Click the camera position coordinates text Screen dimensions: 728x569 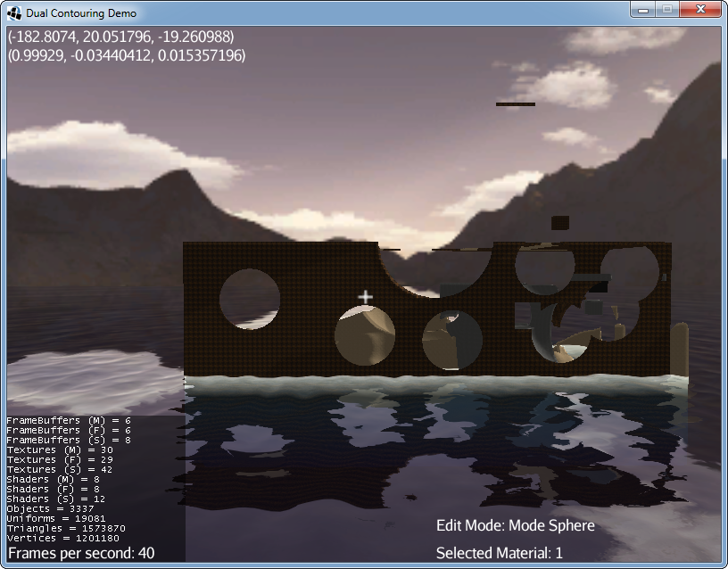(121, 37)
